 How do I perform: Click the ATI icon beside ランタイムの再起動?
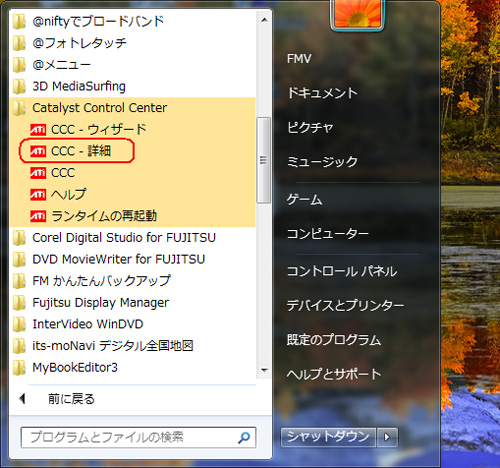click(x=38, y=216)
